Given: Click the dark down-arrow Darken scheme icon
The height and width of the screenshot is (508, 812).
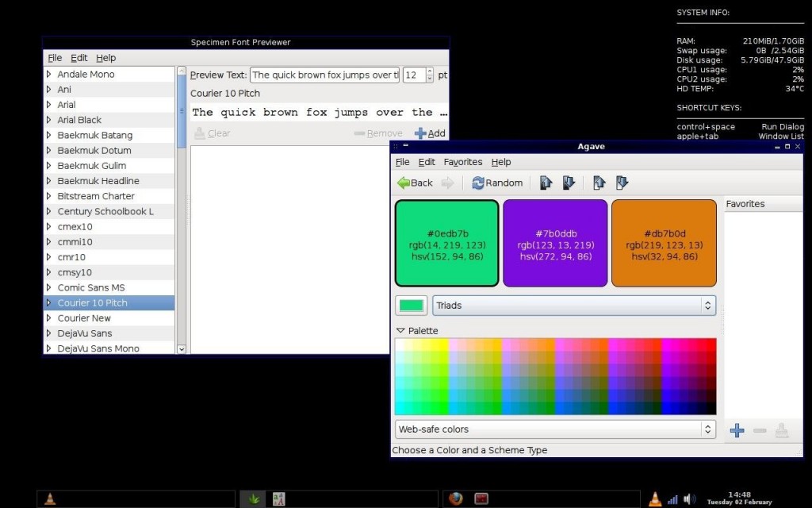Looking at the screenshot, I should click(569, 183).
